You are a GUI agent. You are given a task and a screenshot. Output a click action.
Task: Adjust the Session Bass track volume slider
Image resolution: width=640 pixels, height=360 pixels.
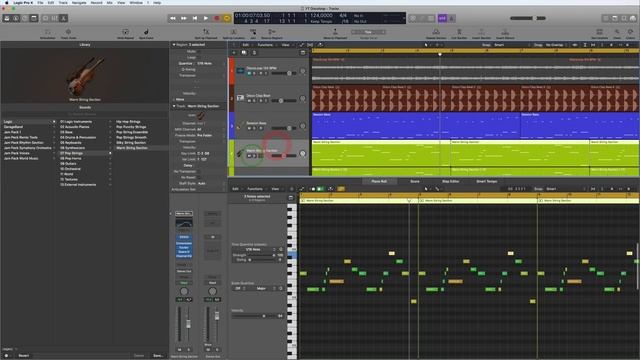[284, 128]
